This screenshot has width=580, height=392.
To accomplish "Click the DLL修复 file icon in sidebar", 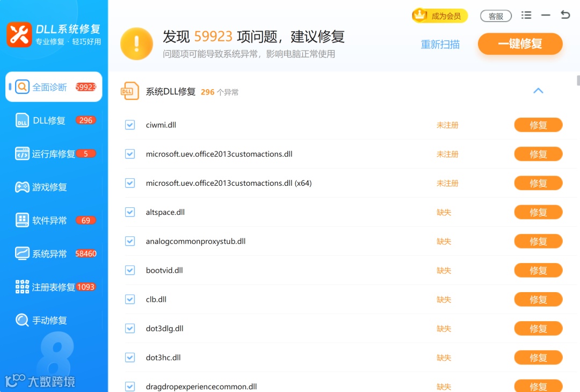I will 22,120.
